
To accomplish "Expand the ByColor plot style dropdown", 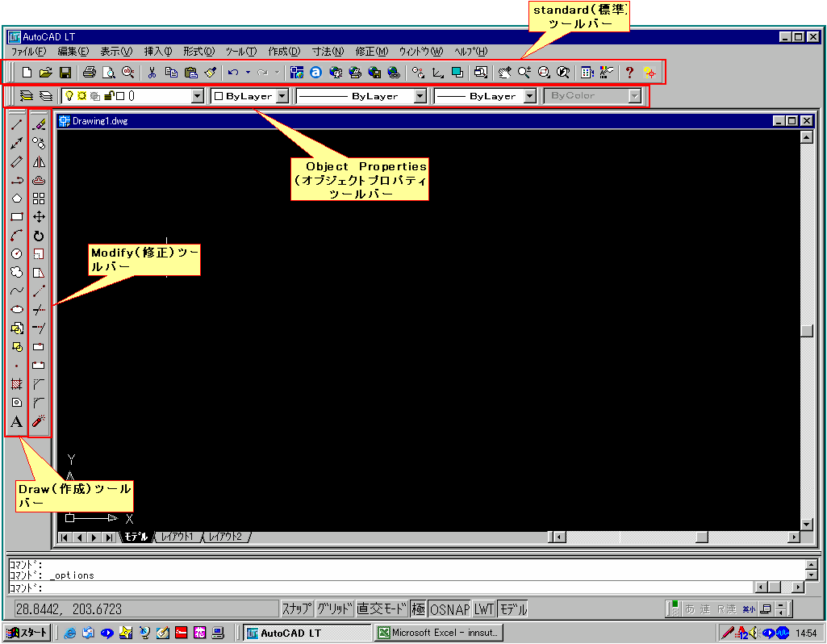I will (x=635, y=96).
